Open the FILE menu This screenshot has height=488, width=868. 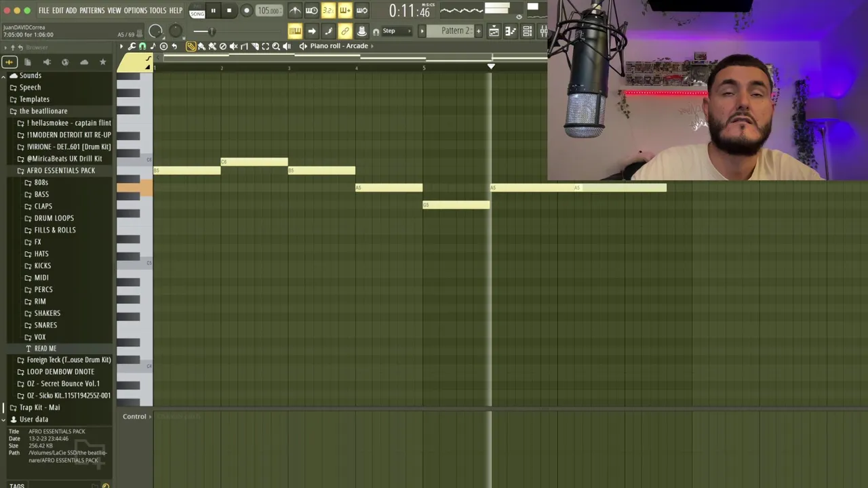coord(43,10)
